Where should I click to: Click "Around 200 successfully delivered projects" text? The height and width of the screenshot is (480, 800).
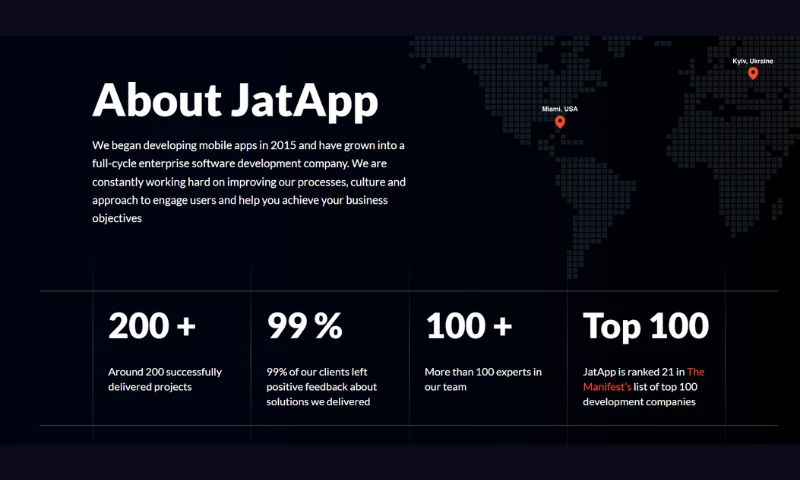coord(165,379)
